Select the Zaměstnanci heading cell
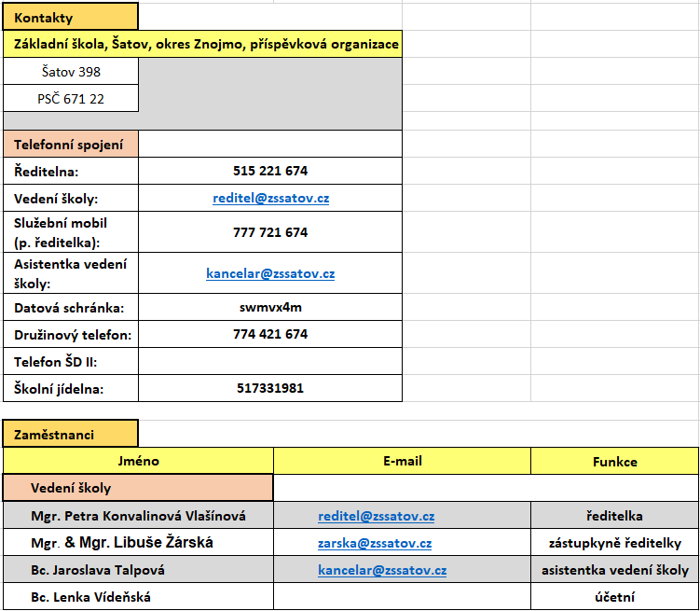 pyautogui.click(x=71, y=434)
